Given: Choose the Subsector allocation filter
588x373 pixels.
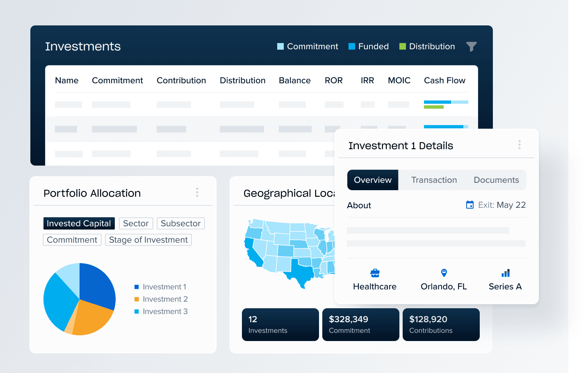Looking at the screenshot, I should point(180,223).
